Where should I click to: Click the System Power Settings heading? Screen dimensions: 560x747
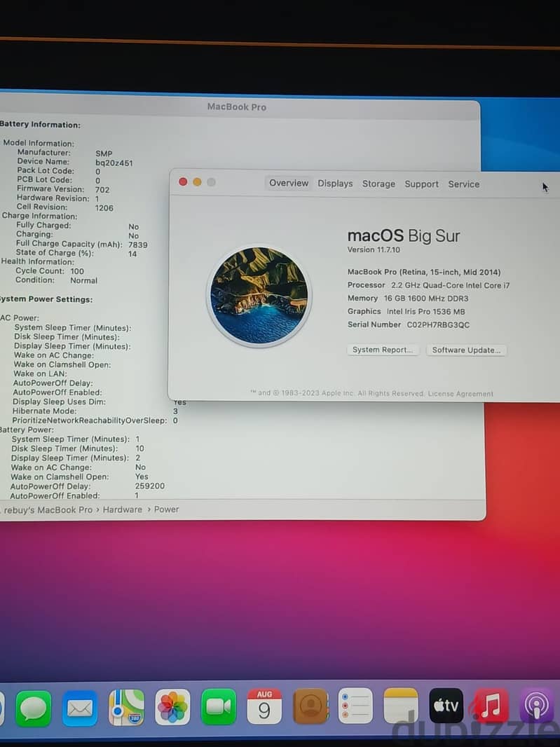click(46, 299)
